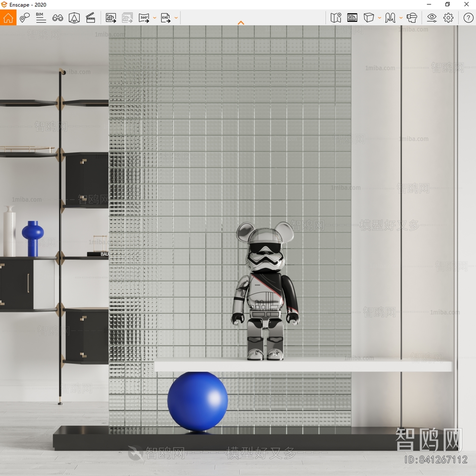Screen dimensions: 476x476
Task: Open the Asset Library tree icon
Action: tap(74, 18)
